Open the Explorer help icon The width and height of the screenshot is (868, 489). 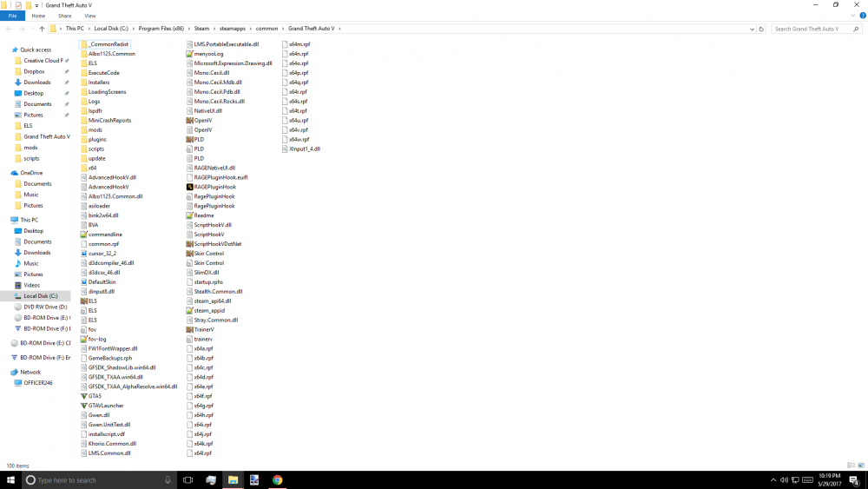click(863, 16)
